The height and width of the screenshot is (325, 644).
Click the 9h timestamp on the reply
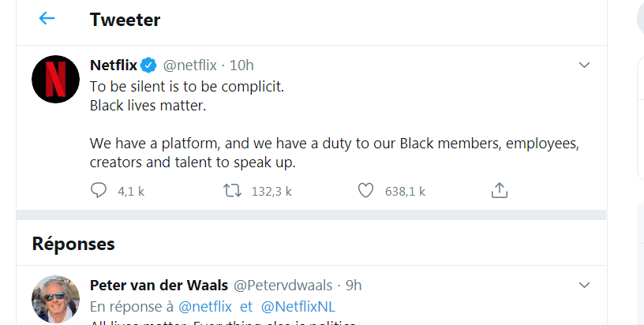(x=353, y=285)
